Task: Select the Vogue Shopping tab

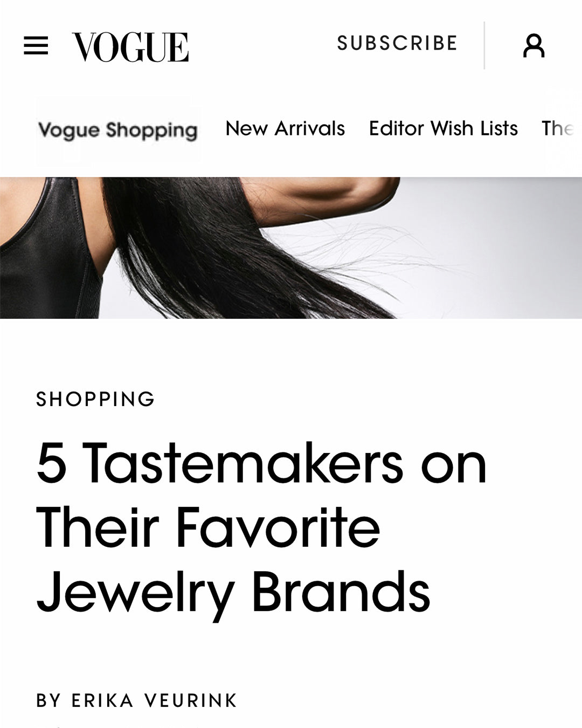Action: point(118,130)
